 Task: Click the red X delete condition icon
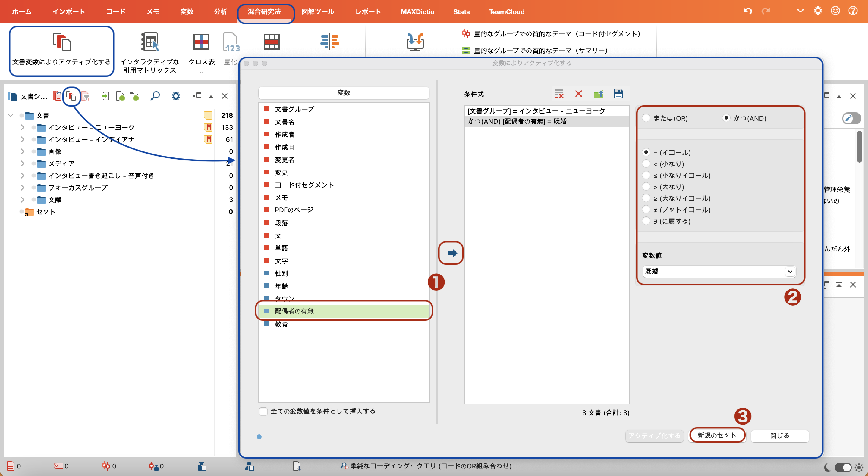click(x=578, y=94)
